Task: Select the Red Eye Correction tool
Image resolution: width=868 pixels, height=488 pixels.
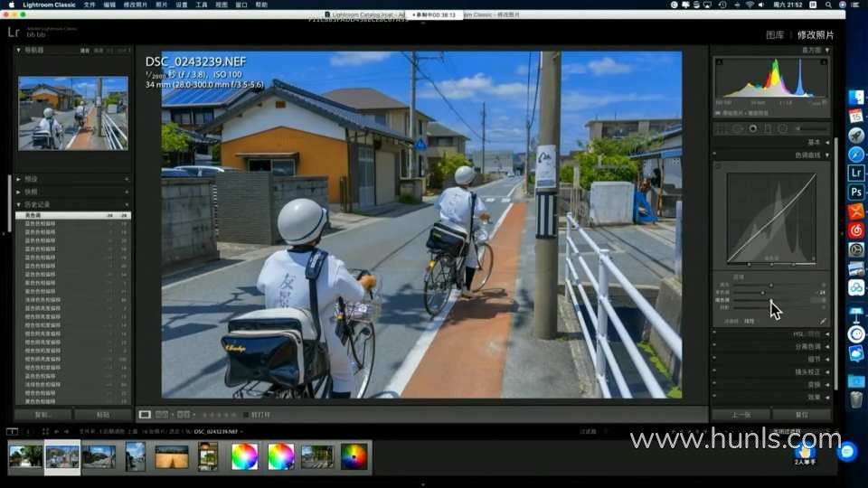Action: tap(753, 129)
